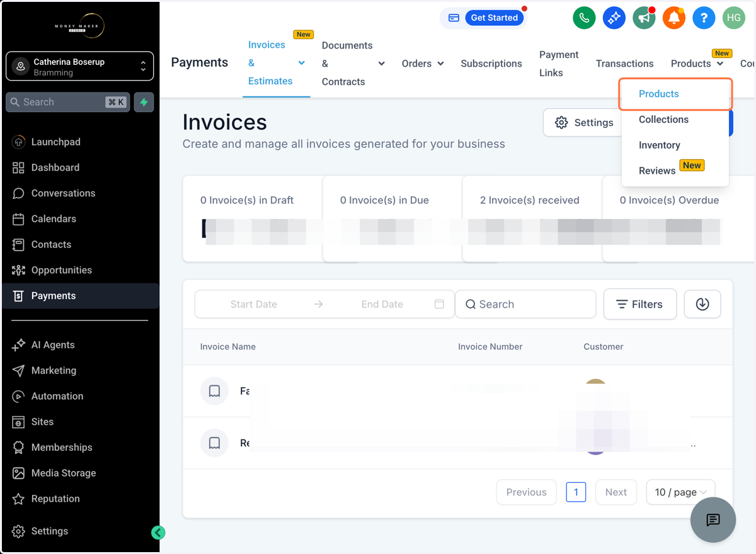756x554 pixels.
Task: Click the Media Storage image icon
Action: [x=18, y=473]
